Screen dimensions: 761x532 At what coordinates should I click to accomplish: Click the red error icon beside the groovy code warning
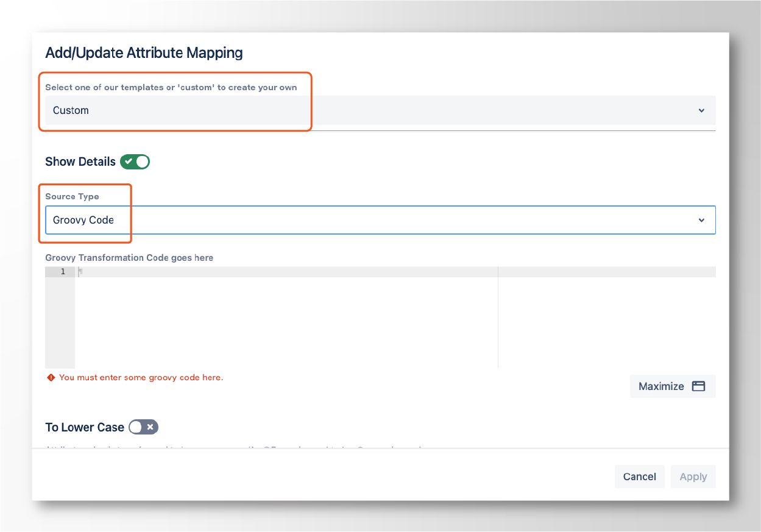point(51,377)
